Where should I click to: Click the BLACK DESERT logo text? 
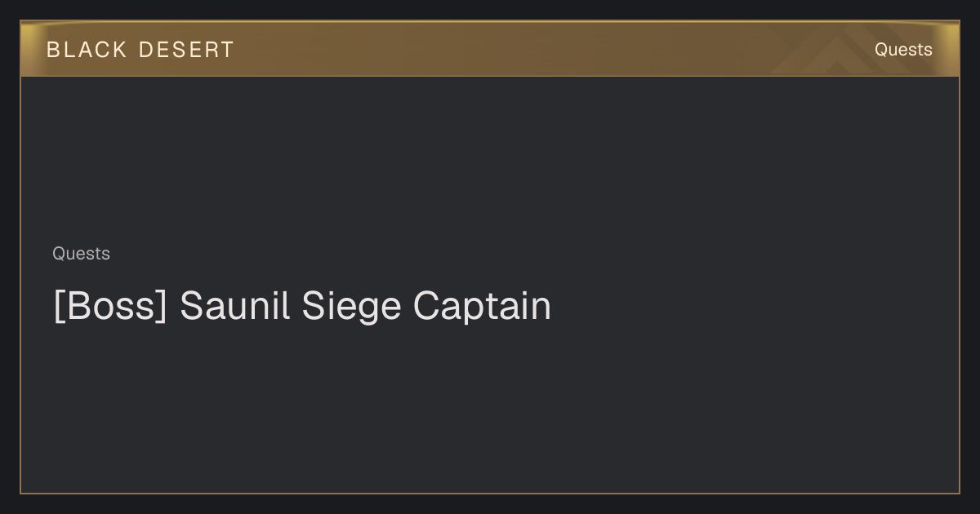coord(140,50)
